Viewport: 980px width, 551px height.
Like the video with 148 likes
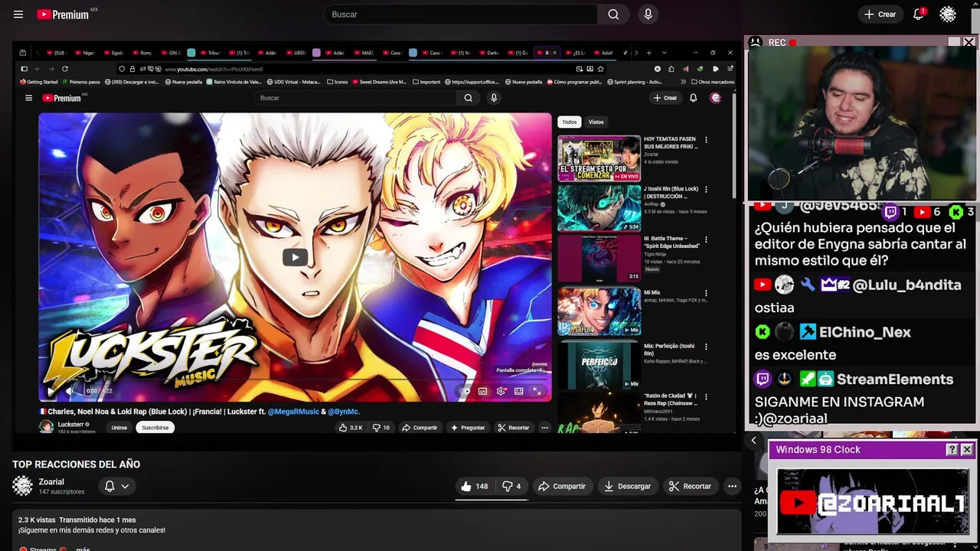(x=474, y=486)
